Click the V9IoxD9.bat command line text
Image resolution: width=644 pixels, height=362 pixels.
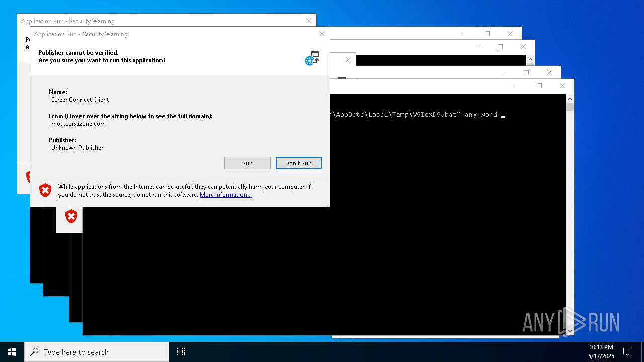(x=414, y=115)
